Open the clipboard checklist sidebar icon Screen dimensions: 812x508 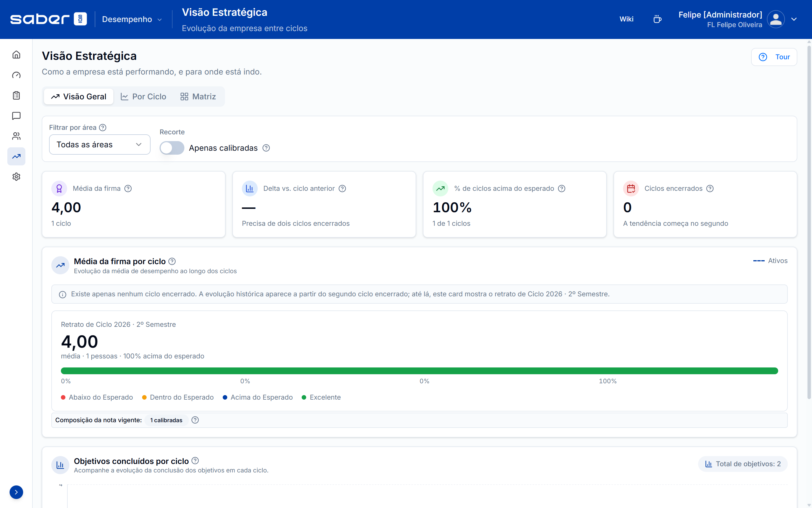pos(16,96)
